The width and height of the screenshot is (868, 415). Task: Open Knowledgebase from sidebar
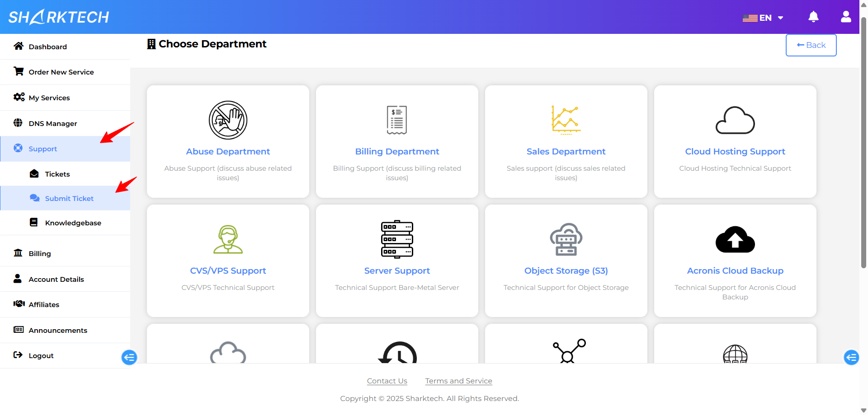[x=65, y=223]
